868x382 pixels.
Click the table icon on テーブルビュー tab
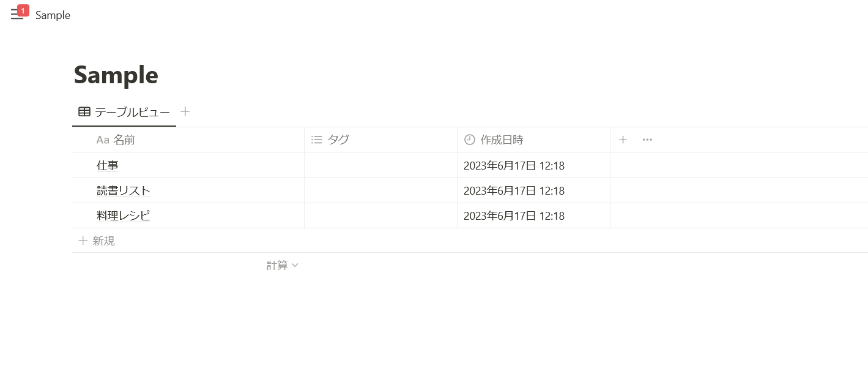[x=84, y=112]
